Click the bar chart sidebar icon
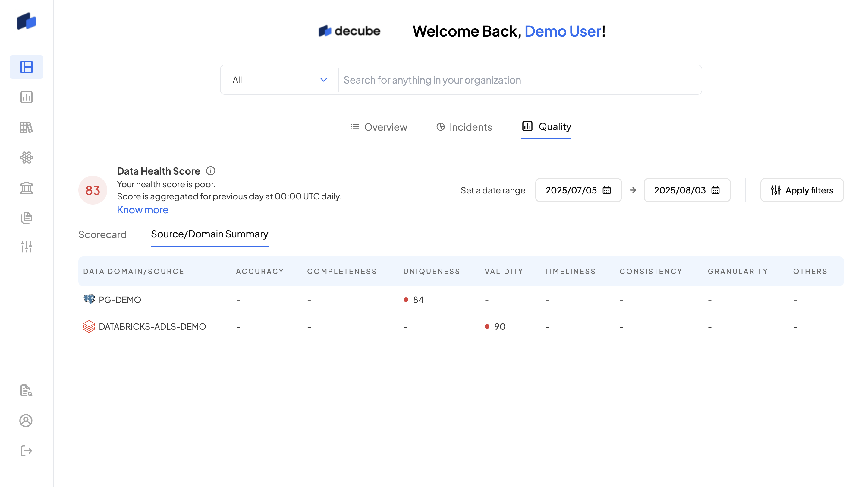868x487 pixels. [x=26, y=97]
